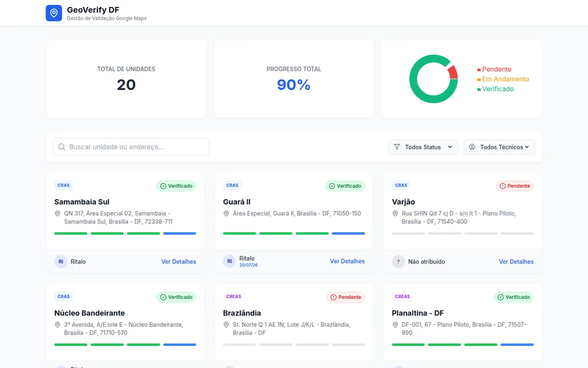
Task: Click the Verificado badge on Guará II card
Action: point(345,186)
